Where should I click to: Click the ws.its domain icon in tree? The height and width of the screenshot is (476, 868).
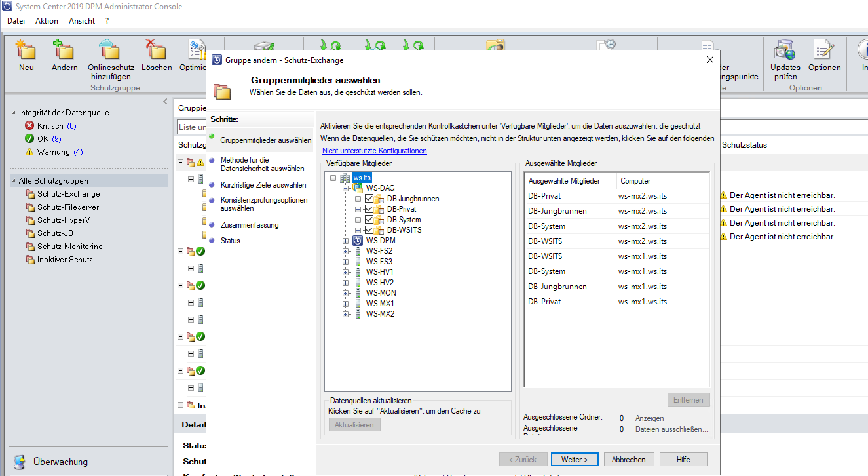pos(345,178)
